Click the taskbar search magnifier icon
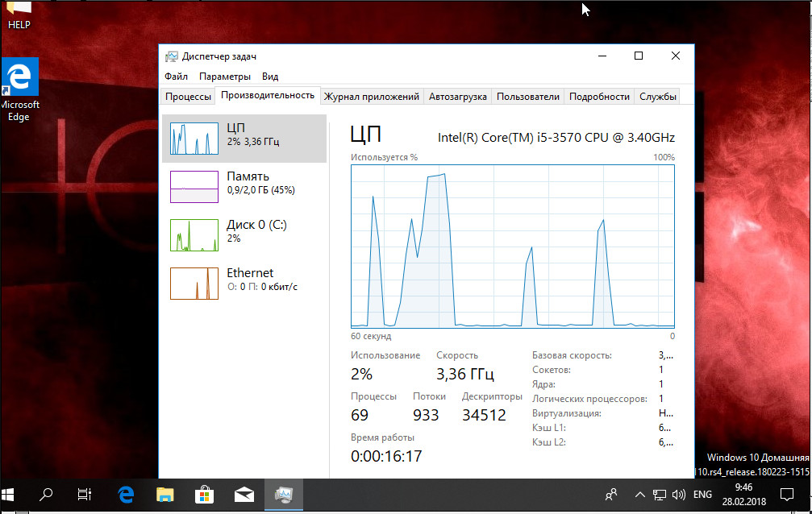 tap(46, 495)
